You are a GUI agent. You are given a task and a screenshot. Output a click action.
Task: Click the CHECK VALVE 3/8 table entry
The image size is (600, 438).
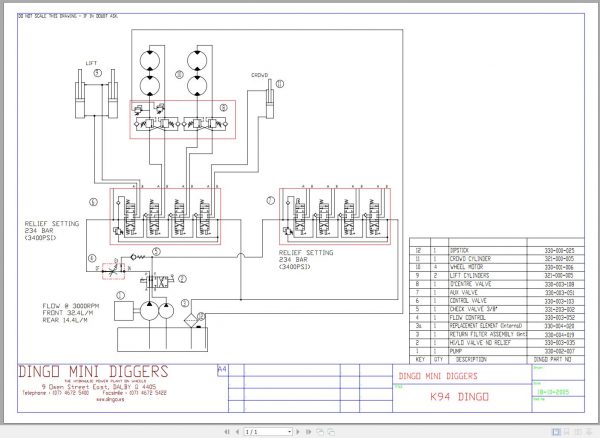pos(474,309)
